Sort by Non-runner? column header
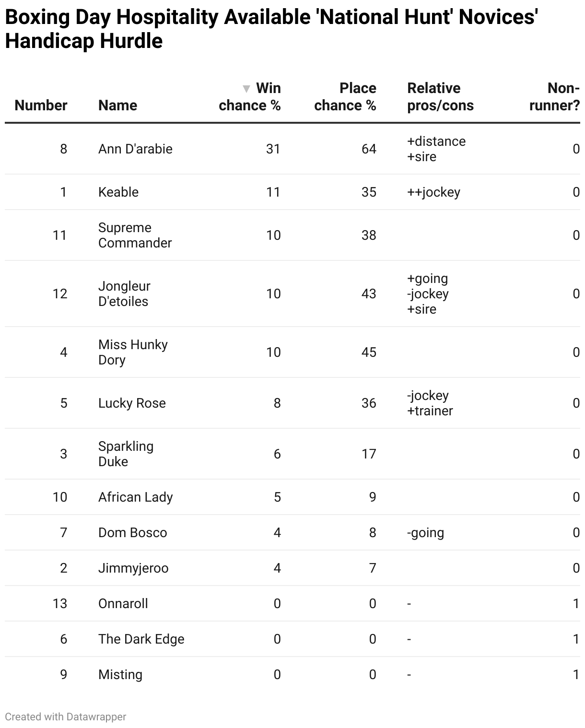Screen dimensions: 585x728 554,97
